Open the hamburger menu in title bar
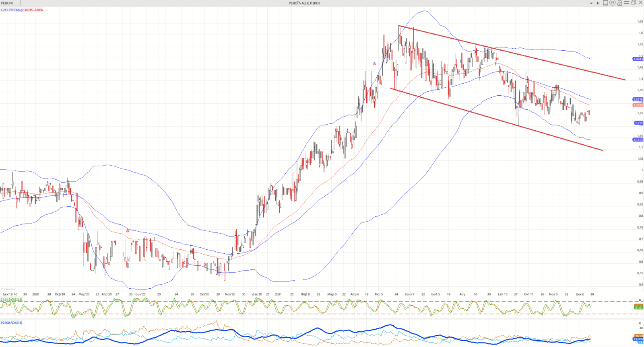644x347 pixels. pyautogui.click(x=626, y=3)
